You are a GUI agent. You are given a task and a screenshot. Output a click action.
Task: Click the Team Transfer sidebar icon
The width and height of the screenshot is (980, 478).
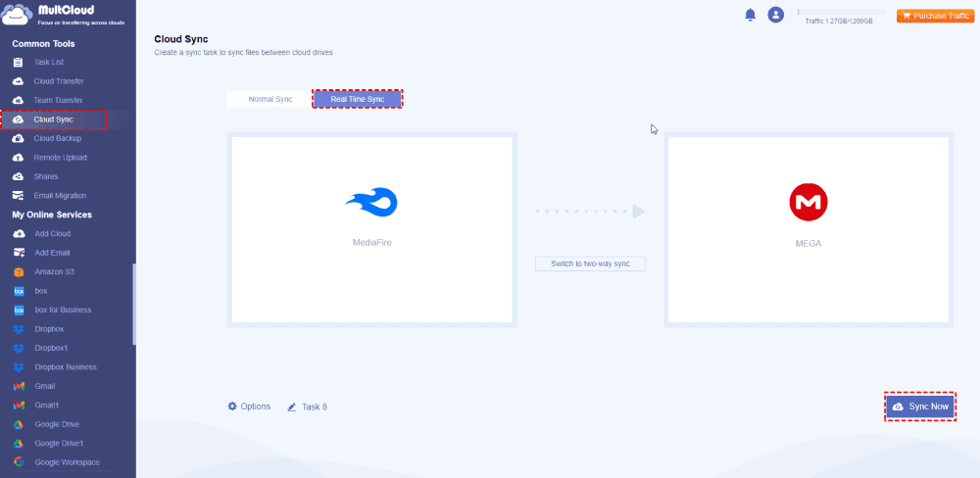tap(18, 101)
